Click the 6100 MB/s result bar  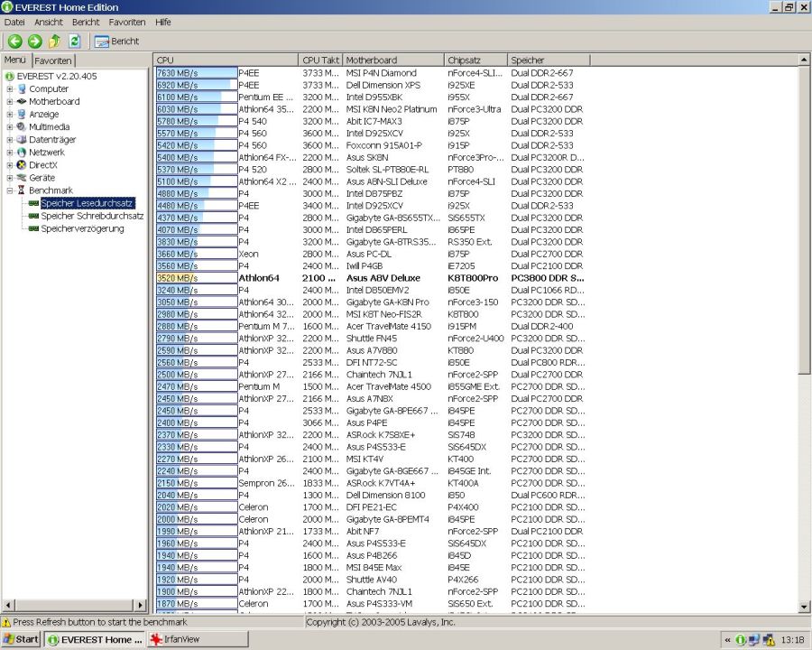[197, 97]
